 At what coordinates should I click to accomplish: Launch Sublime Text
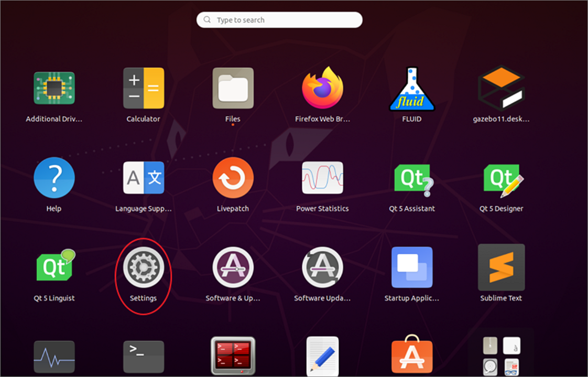[x=502, y=267]
